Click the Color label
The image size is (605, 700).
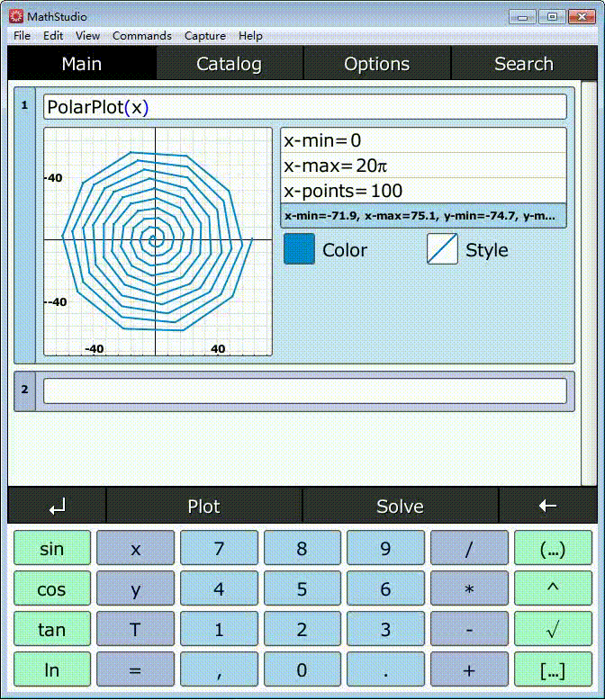point(345,250)
